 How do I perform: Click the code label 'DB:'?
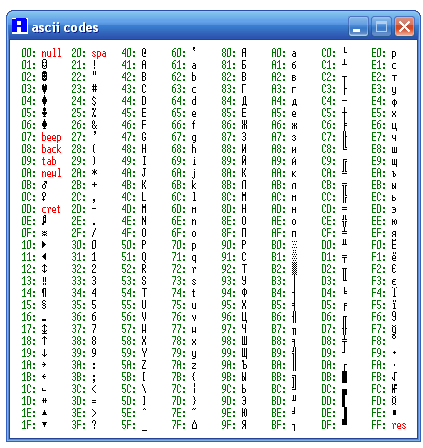(x=329, y=377)
